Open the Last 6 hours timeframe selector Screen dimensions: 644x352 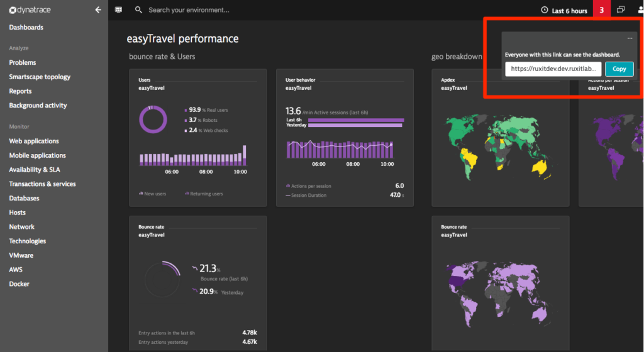click(564, 10)
